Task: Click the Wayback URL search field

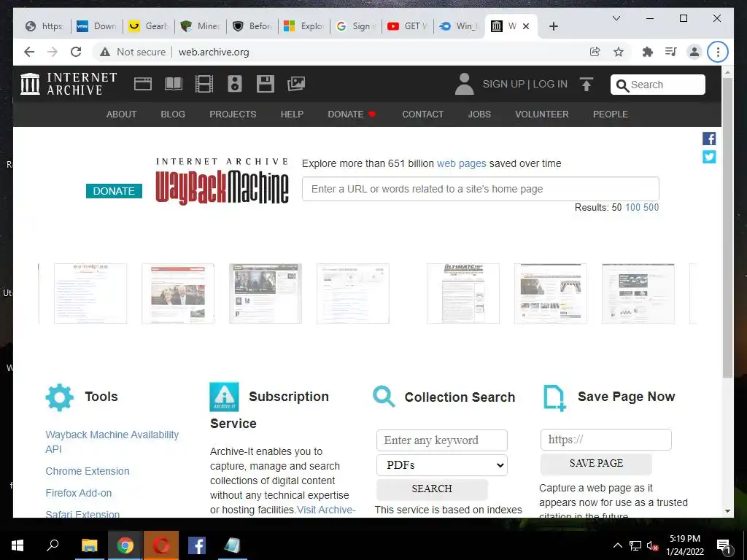Action: (x=481, y=189)
